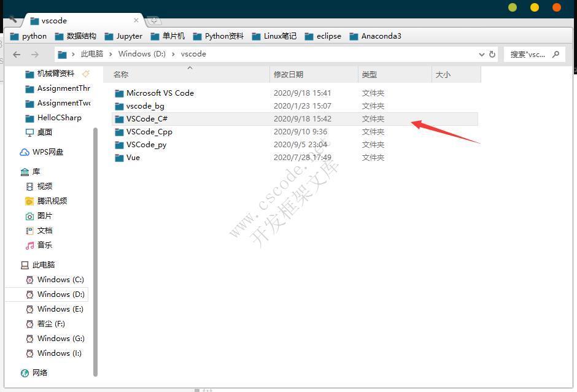The width and height of the screenshot is (577, 392).
Task: Sort by 大小 column header
Action: [x=456, y=75]
